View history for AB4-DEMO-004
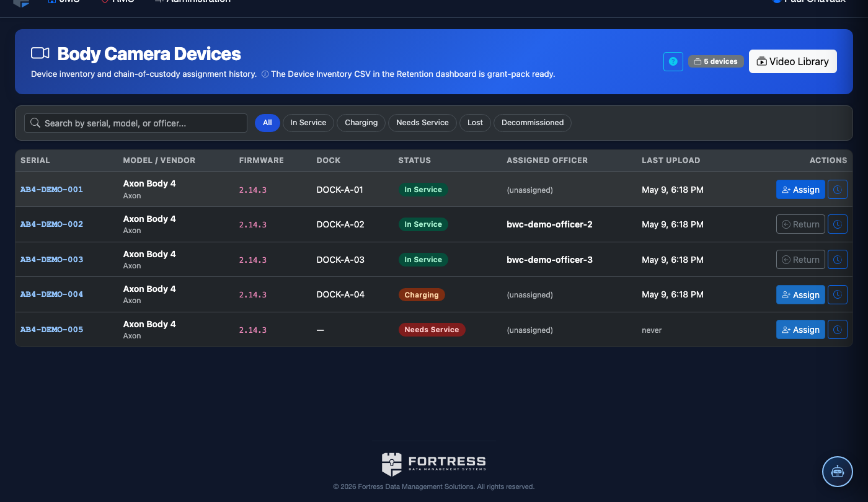The width and height of the screenshot is (868, 502). pos(838,294)
